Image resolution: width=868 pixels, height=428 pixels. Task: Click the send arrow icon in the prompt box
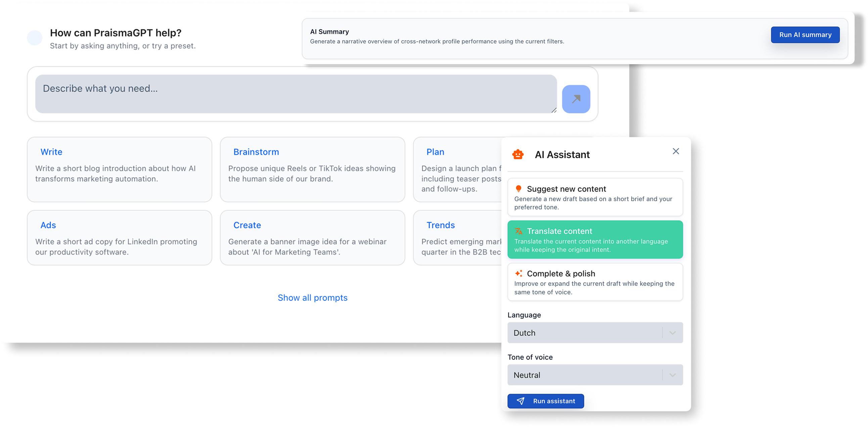[x=576, y=99]
